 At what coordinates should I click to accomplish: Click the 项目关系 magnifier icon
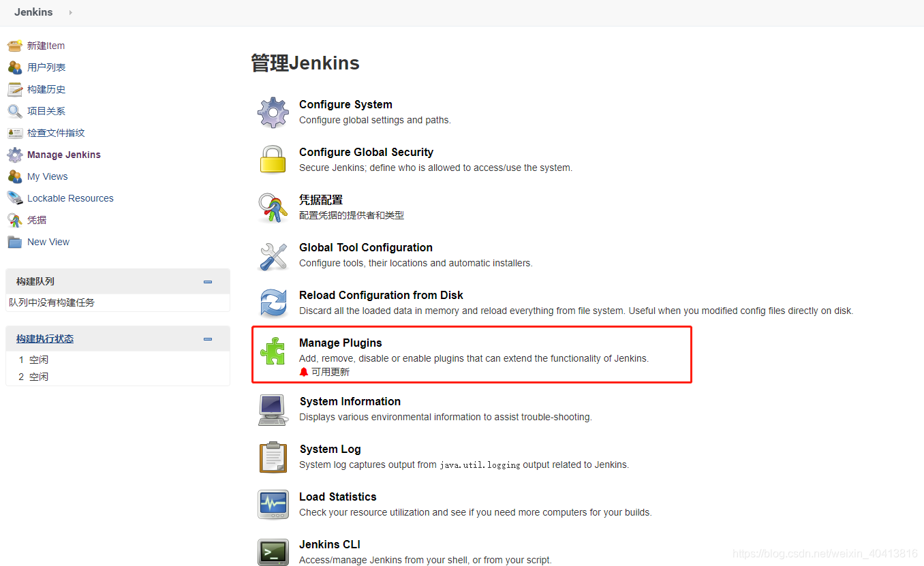click(x=15, y=111)
